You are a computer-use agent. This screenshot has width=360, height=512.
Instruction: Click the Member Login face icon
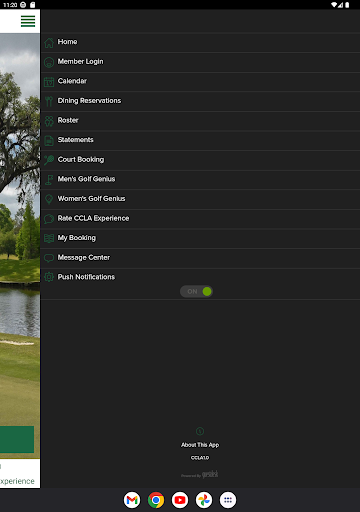click(x=49, y=62)
